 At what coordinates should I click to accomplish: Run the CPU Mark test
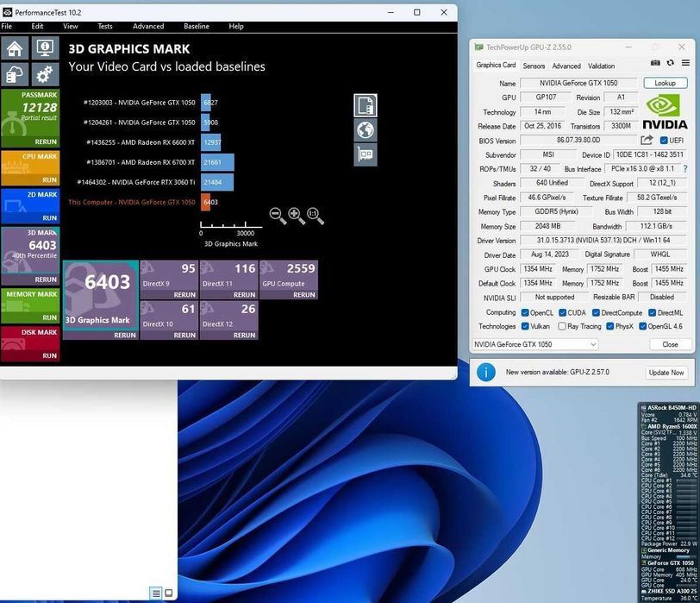(x=49, y=179)
